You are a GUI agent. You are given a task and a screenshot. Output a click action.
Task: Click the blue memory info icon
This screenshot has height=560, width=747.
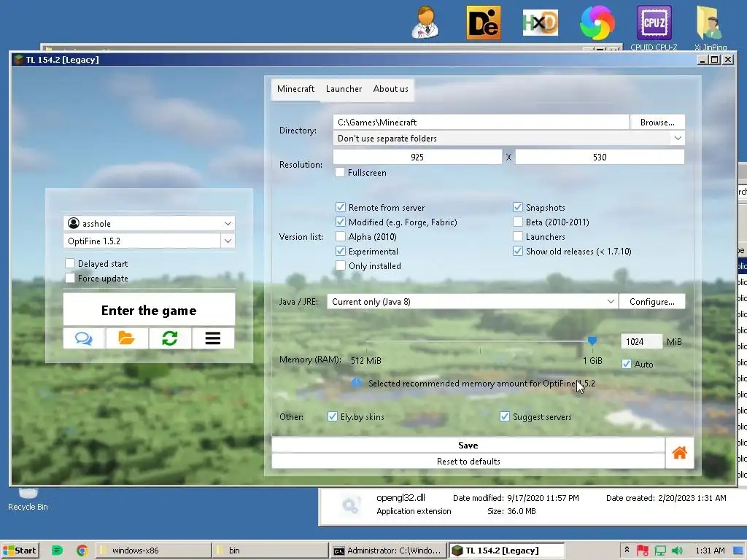pos(356,383)
